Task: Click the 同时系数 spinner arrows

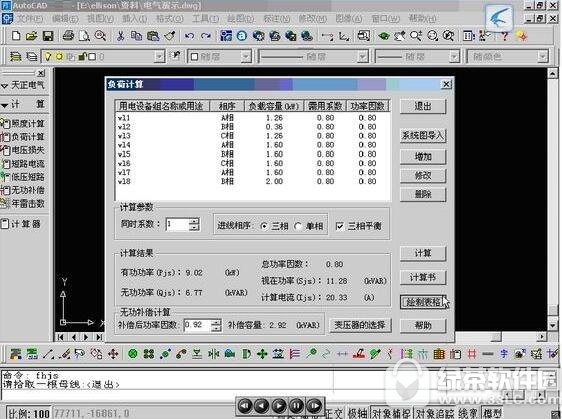Action: (194, 225)
